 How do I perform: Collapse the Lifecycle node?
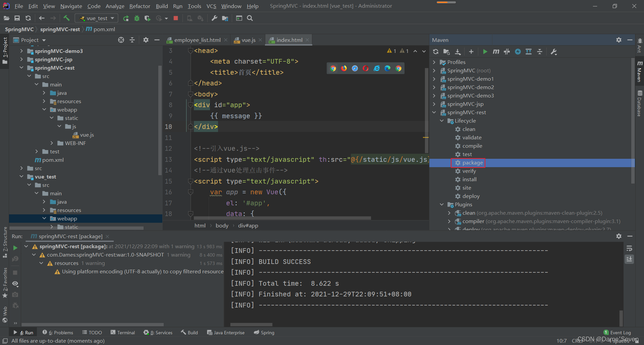pyautogui.click(x=442, y=121)
